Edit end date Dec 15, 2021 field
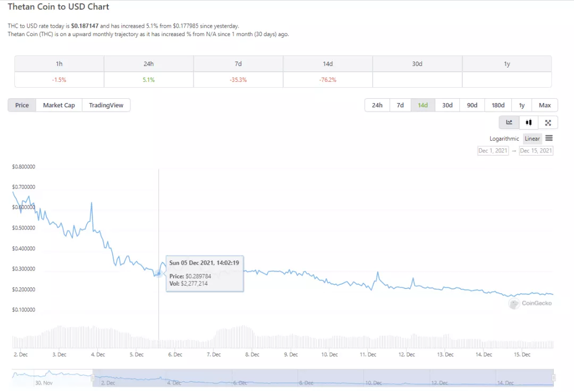The width and height of the screenshot is (574, 392). tap(536, 150)
